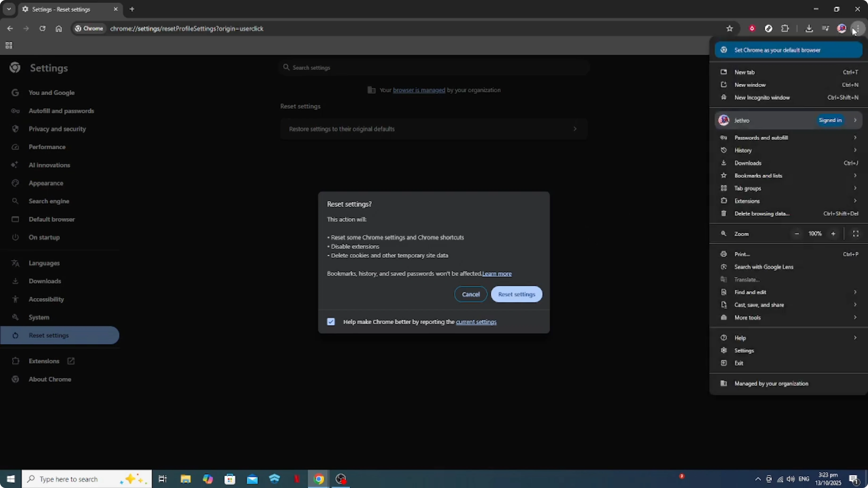Expand Passwords and autofill submenu
Screen dimensions: 868x488
[789, 138]
